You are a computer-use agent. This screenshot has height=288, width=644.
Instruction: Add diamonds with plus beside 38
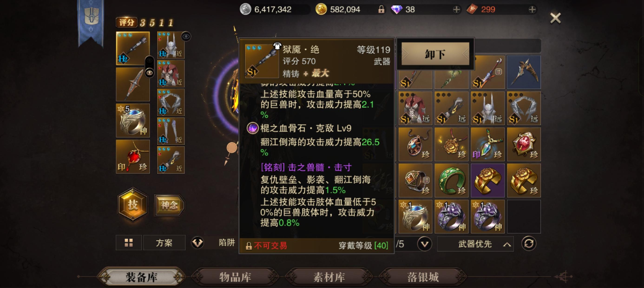[456, 10]
